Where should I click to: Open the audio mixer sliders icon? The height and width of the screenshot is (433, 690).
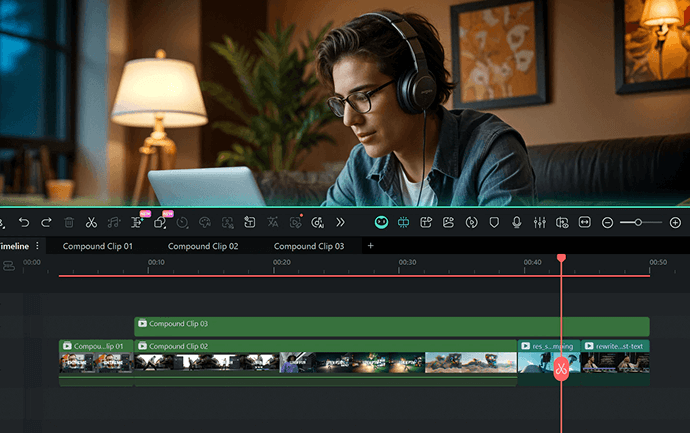coord(540,223)
